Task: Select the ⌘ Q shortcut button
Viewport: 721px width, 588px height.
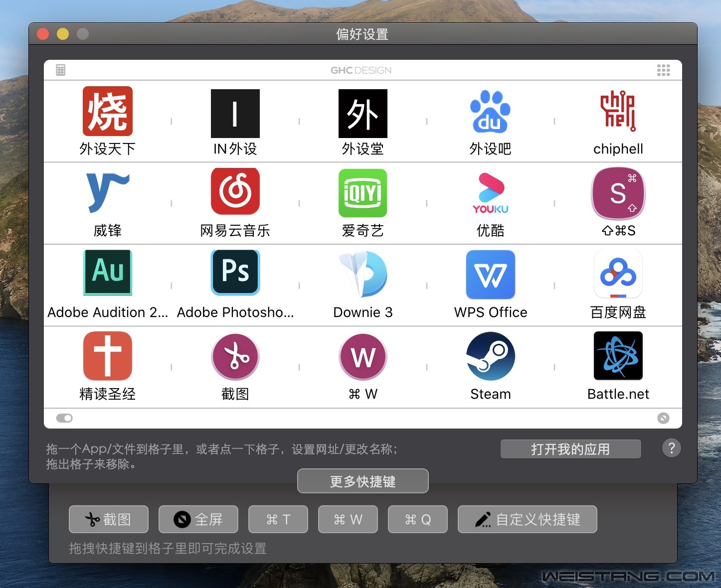Action: [418, 519]
